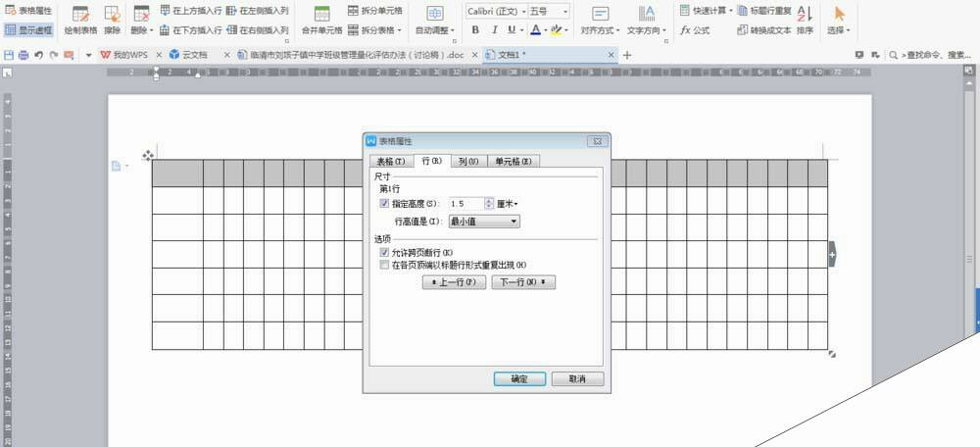Close the 文档1 document tab
This screenshot has width=980, height=447.
[x=612, y=55]
